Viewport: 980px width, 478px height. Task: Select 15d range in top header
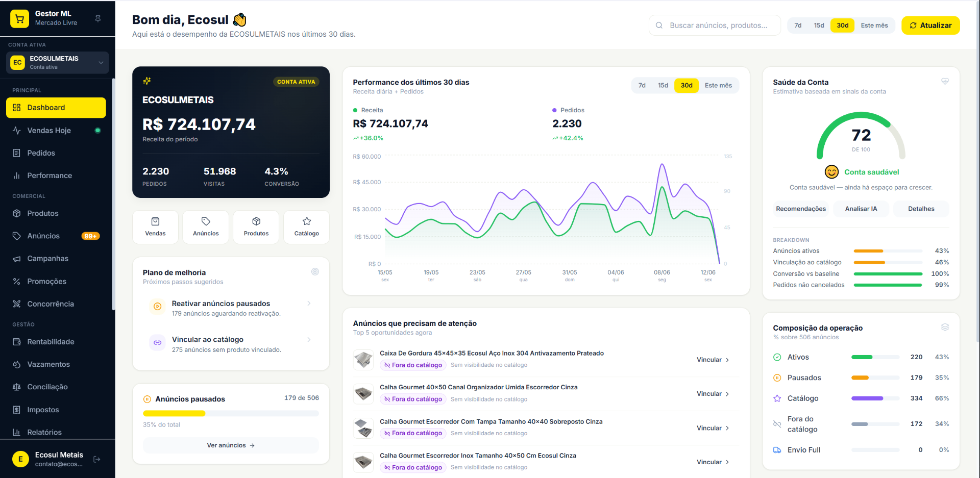819,26
